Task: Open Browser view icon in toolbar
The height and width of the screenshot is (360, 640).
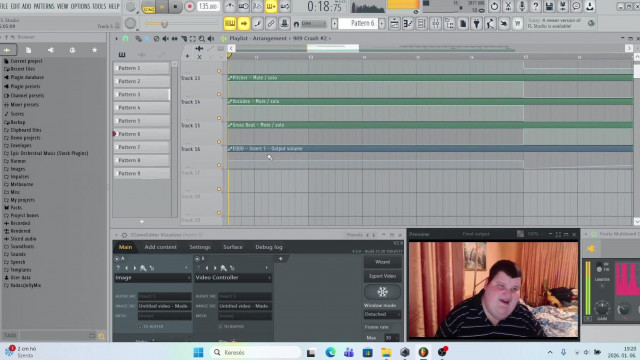Action: pos(449,24)
